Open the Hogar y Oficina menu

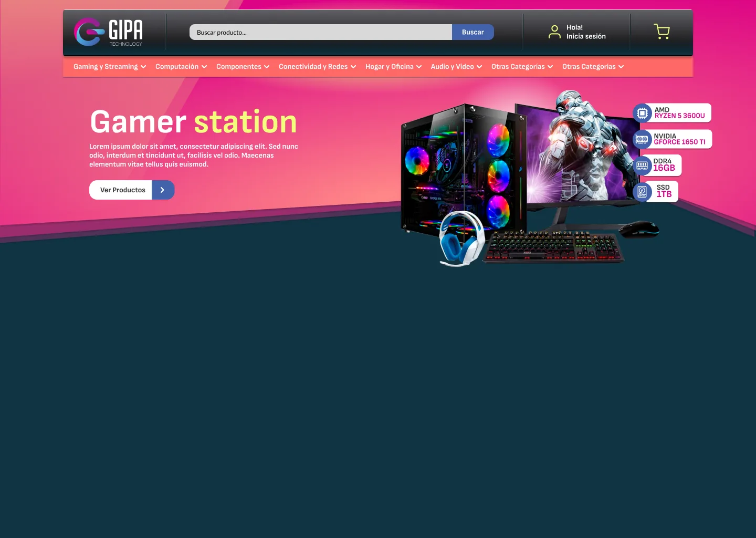click(x=394, y=67)
